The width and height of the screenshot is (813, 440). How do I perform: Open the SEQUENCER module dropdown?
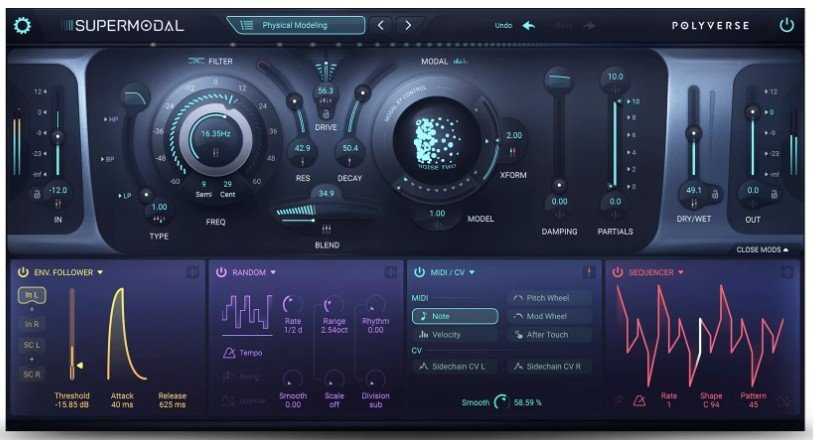(681, 272)
